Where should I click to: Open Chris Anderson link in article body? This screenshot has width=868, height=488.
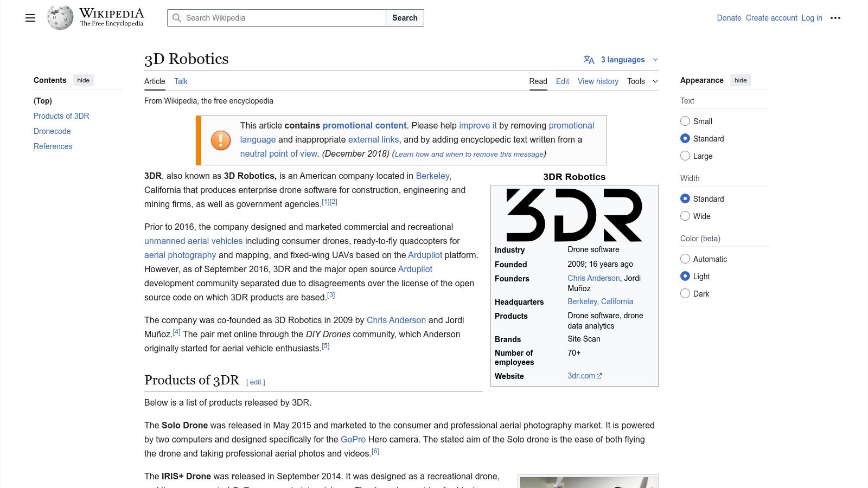[396, 320]
